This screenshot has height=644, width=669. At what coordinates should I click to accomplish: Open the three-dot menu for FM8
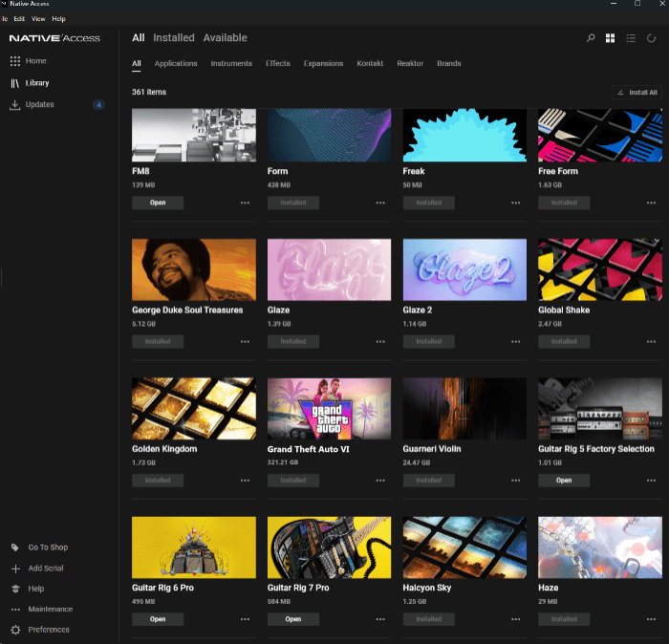[x=245, y=203]
